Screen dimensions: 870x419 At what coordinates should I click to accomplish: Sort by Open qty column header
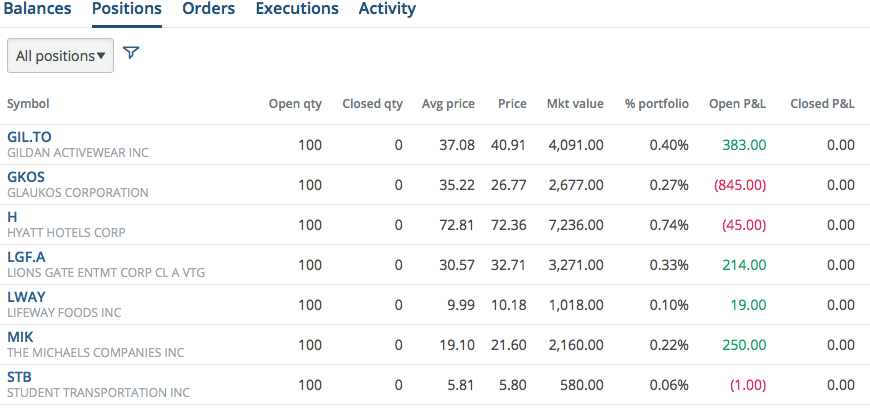tap(295, 104)
